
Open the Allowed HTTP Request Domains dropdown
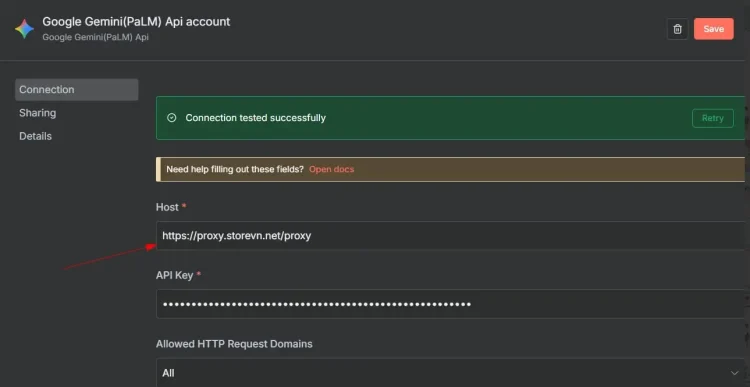(451, 373)
